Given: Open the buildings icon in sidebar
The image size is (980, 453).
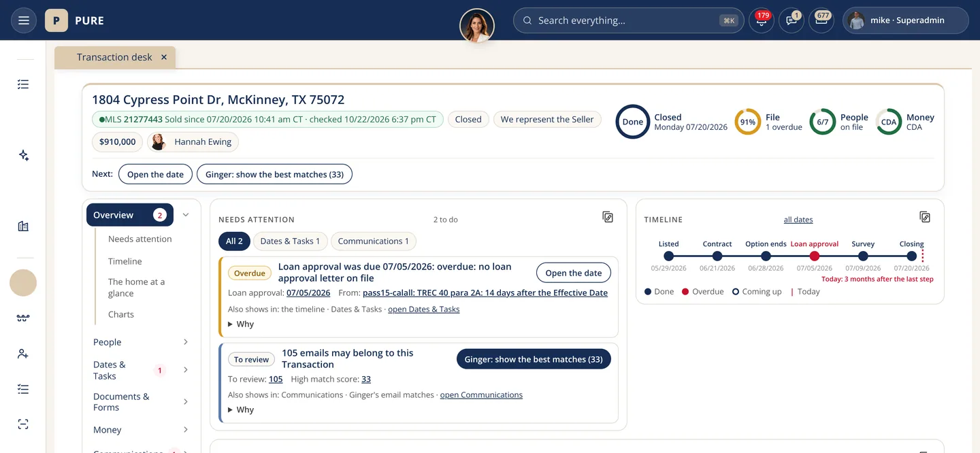Looking at the screenshot, I should click(23, 227).
